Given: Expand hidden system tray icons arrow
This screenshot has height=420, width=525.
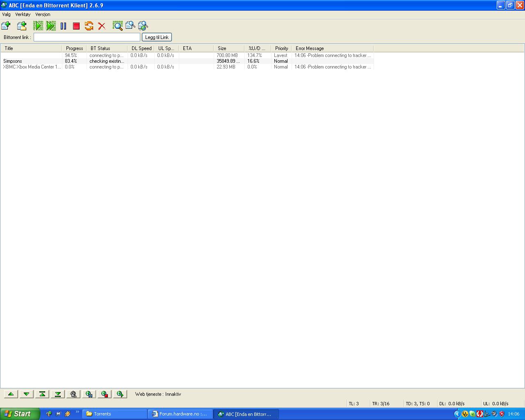Looking at the screenshot, I should (457, 414).
